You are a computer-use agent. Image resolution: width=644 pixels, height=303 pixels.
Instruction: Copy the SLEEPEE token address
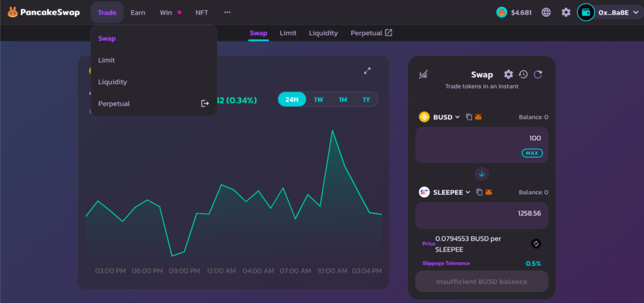click(479, 192)
